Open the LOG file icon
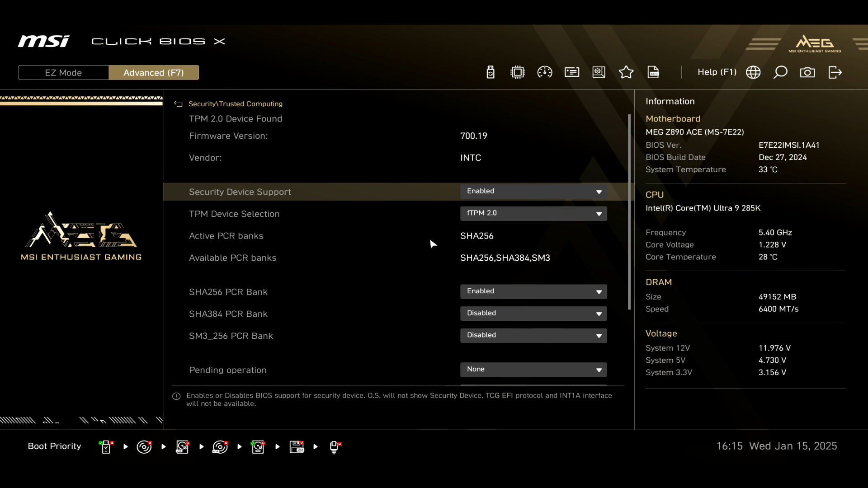The image size is (868, 488). [653, 72]
